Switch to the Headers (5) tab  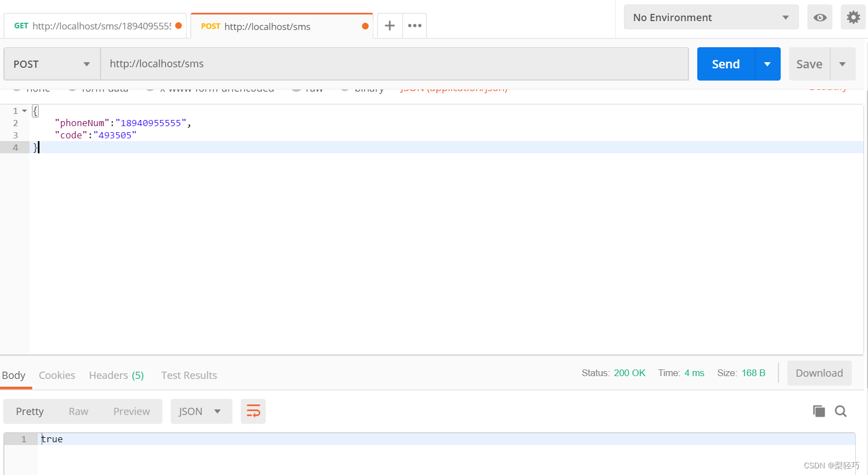[x=116, y=375]
